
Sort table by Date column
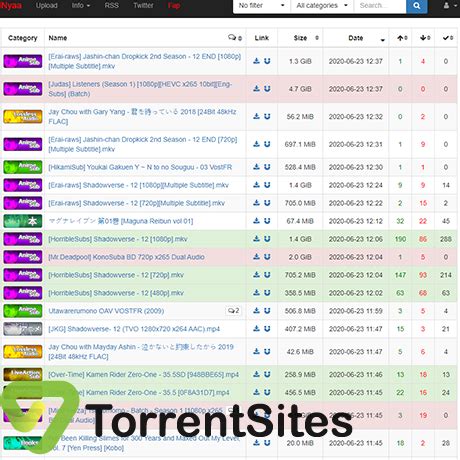pos(356,38)
